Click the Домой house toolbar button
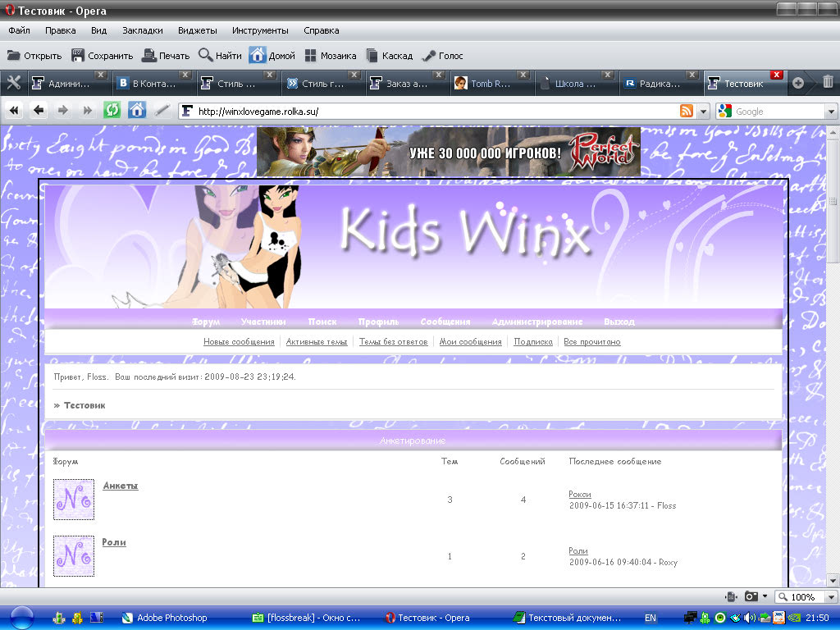 click(272, 56)
